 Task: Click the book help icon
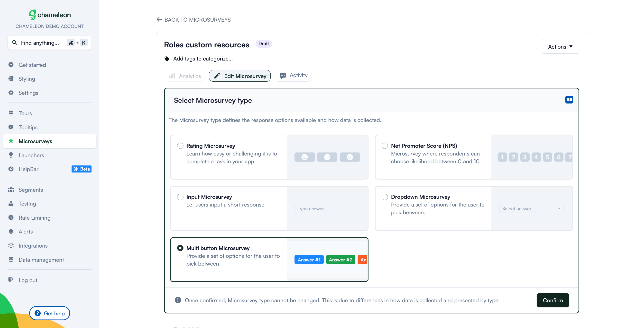(x=569, y=100)
